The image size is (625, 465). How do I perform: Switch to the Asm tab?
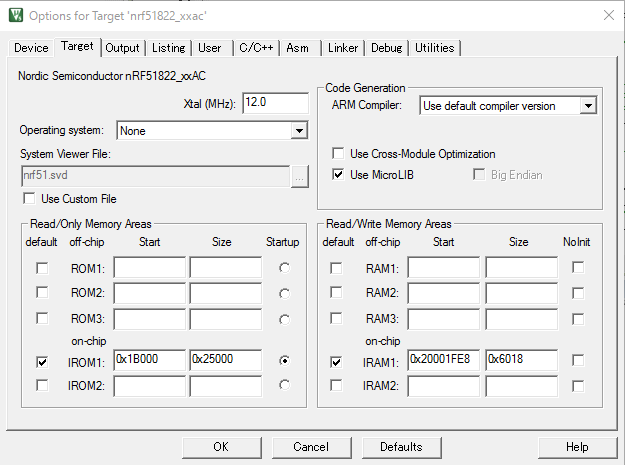coord(297,48)
